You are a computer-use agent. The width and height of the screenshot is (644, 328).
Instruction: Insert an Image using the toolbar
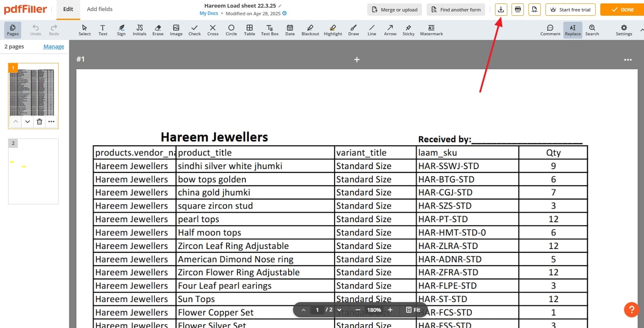(x=176, y=30)
